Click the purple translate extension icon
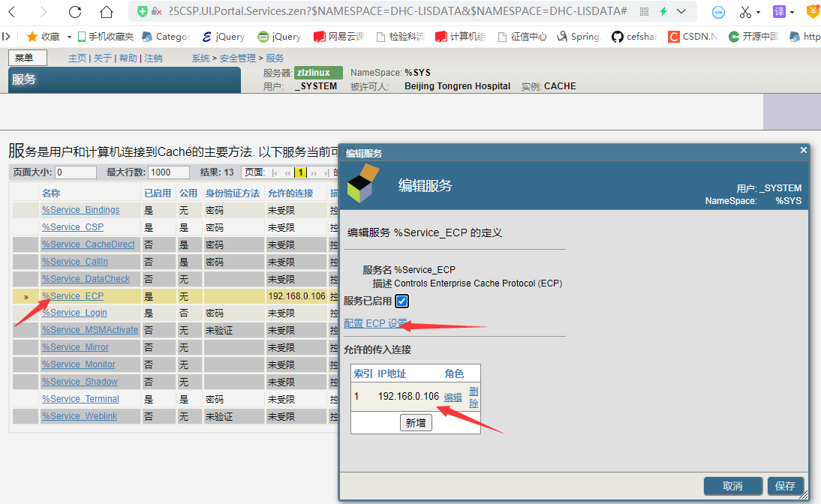 780,11
